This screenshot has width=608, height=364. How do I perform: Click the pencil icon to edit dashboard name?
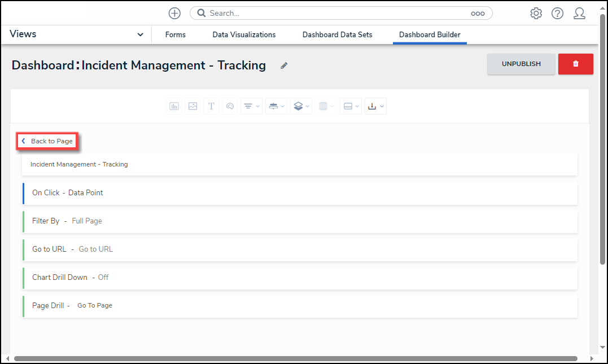click(x=284, y=65)
